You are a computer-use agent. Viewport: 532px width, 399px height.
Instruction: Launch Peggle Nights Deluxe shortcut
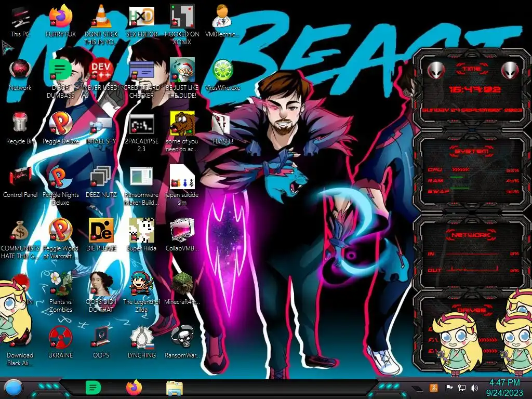coord(60,177)
